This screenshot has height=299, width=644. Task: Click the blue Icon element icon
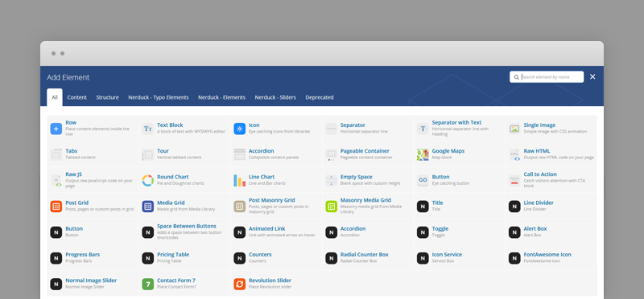(239, 129)
